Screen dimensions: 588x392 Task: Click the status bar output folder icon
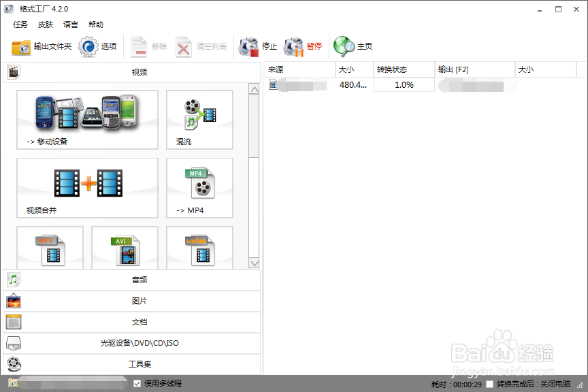click(13, 383)
